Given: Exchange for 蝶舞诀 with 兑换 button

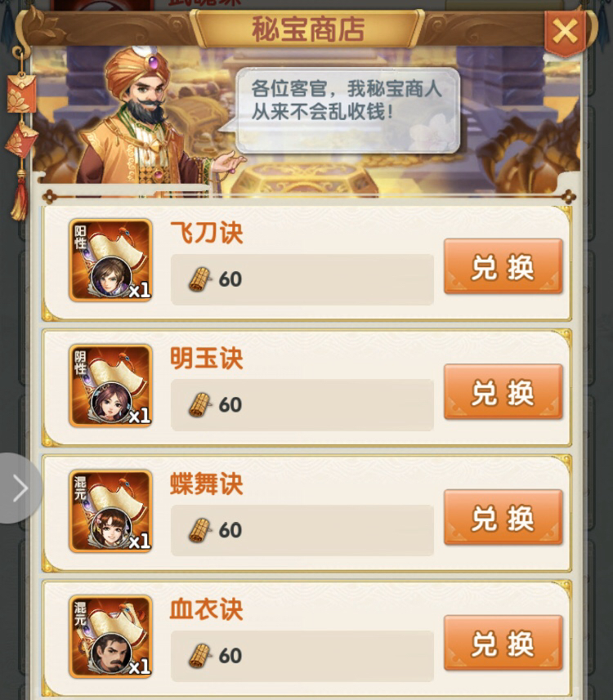Looking at the screenshot, I should pyautogui.click(x=503, y=517).
